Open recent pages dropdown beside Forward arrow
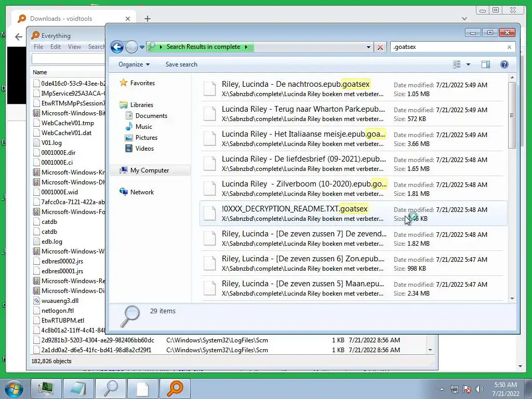The width and height of the screenshot is (532, 399). (142, 47)
